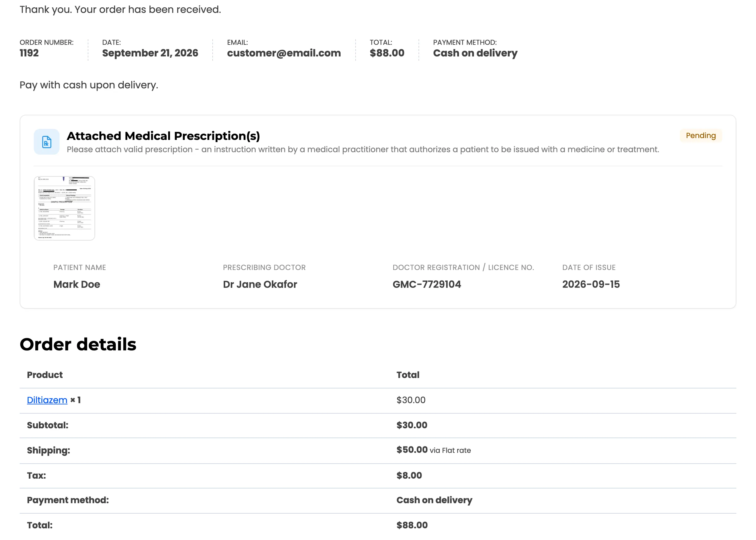
Task: Click the Subtotal value $30.00
Action: 412,425
